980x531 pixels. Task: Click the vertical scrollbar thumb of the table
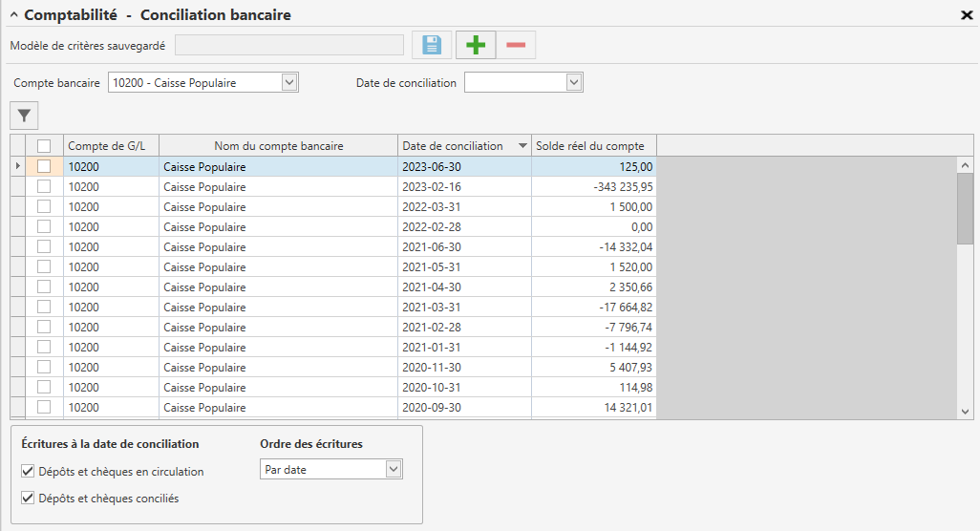pos(965,208)
